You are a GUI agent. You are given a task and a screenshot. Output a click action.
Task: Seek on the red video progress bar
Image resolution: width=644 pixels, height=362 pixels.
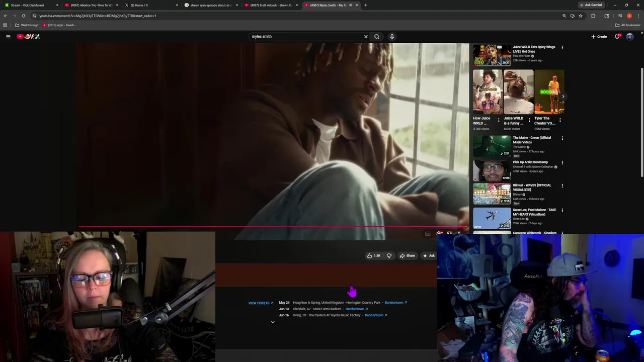point(273,226)
